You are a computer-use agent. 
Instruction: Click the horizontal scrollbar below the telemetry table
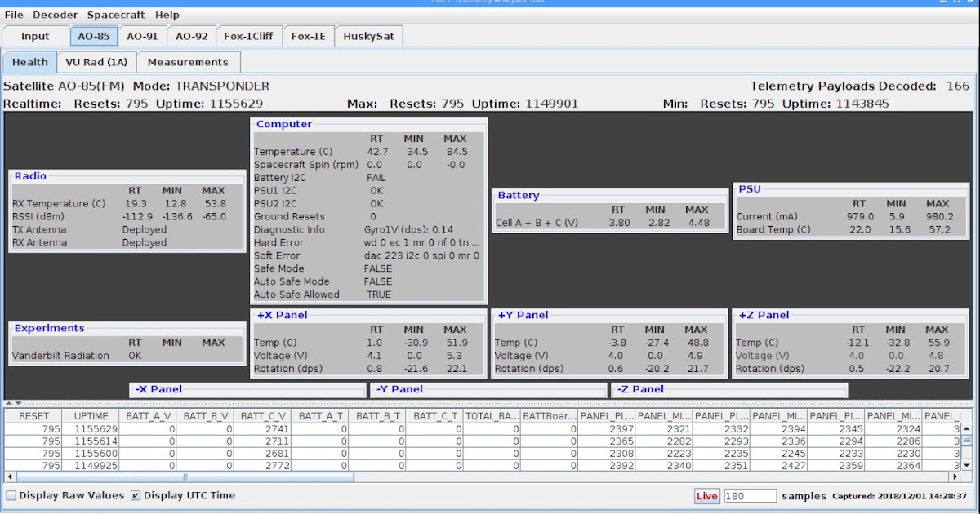tap(180, 476)
